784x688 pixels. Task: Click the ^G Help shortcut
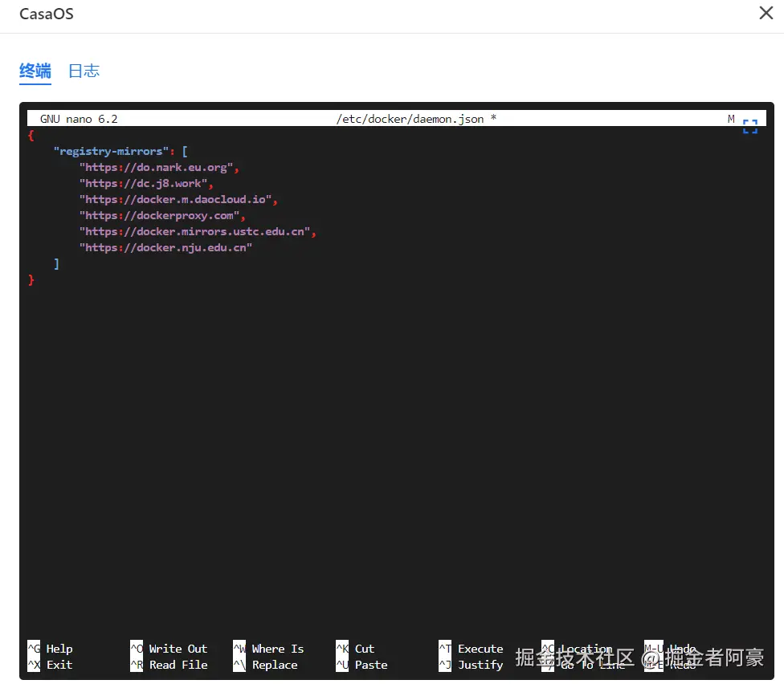[x=50, y=649]
